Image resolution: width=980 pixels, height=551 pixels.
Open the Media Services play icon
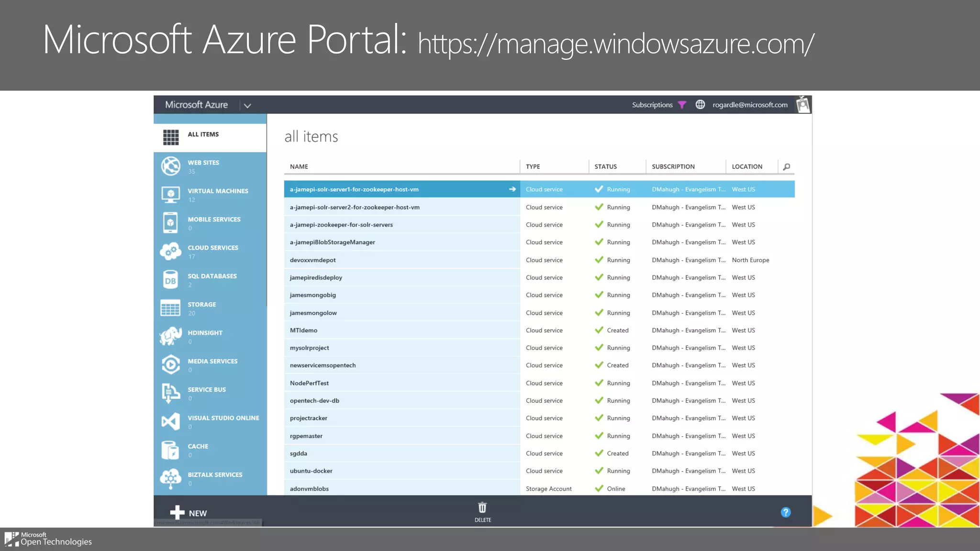(171, 365)
